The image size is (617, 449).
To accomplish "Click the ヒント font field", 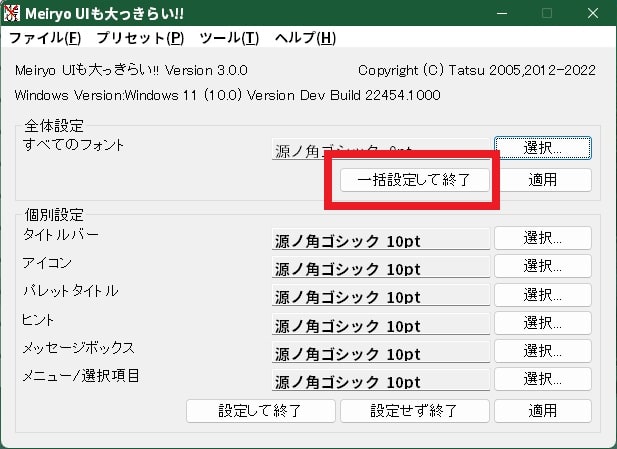I will (x=381, y=323).
